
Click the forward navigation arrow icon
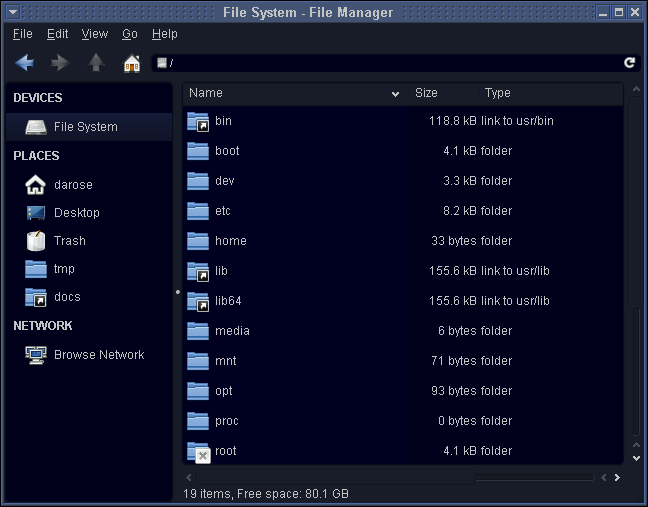pos(60,63)
